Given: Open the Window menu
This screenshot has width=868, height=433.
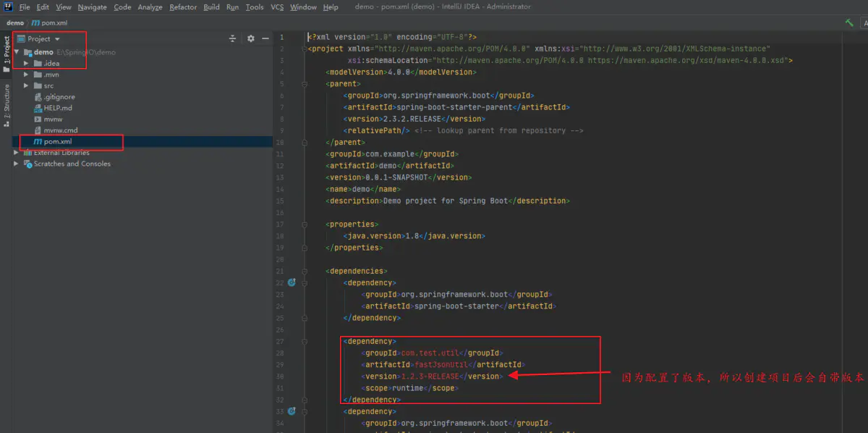Looking at the screenshot, I should coord(303,7).
